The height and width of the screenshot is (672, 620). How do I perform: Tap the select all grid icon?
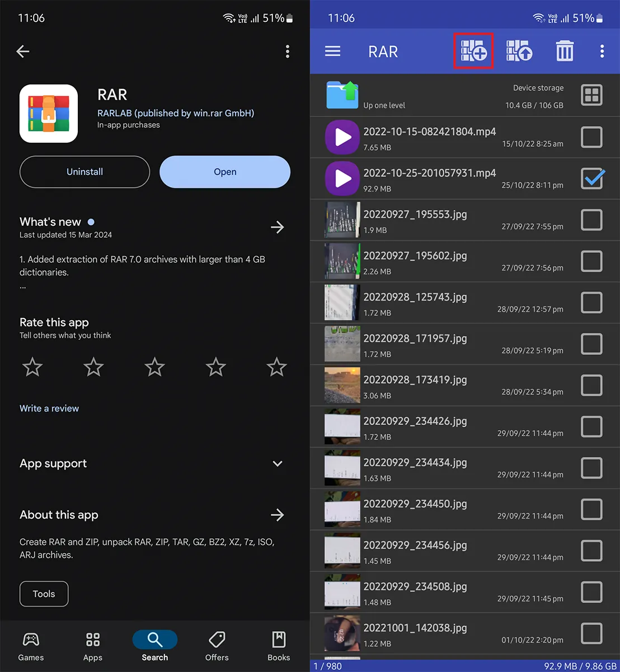tap(591, 95)
